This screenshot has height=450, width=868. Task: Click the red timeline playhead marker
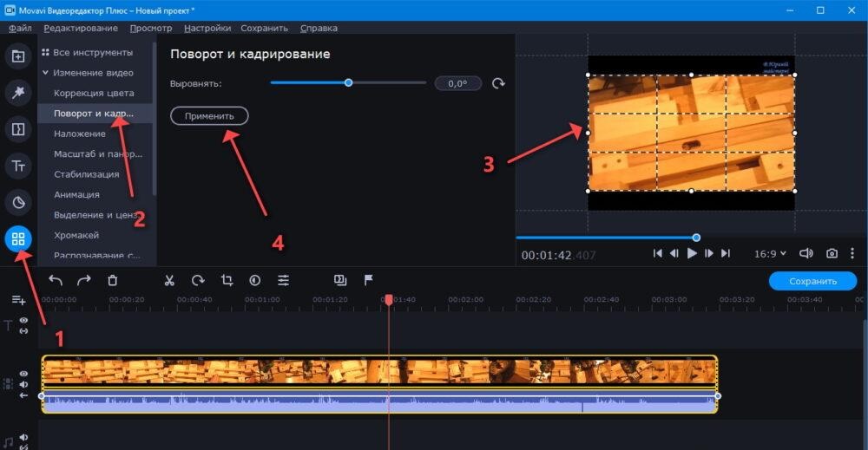(x=389, y=299)
